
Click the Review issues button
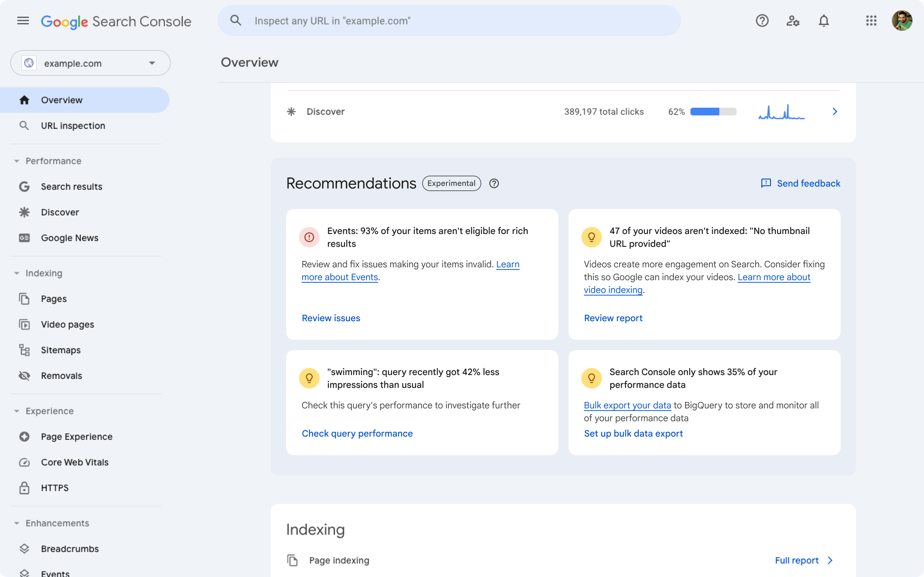pyautogui.click(x=330, y=318)
